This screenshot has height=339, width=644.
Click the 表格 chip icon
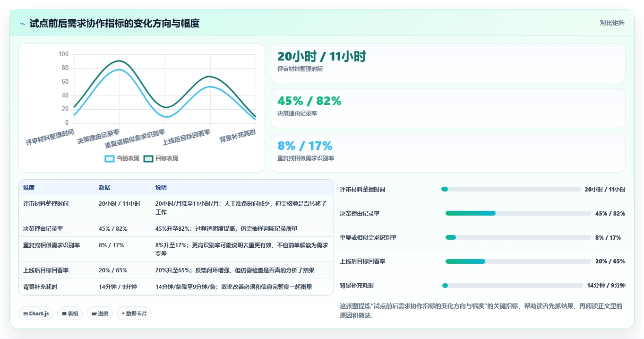(x=64, y=313)
